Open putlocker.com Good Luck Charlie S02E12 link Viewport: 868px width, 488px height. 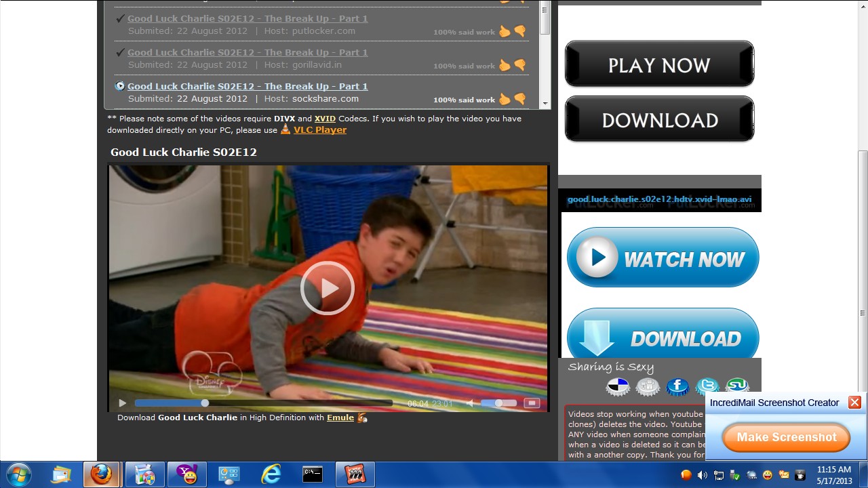point(248,18)
